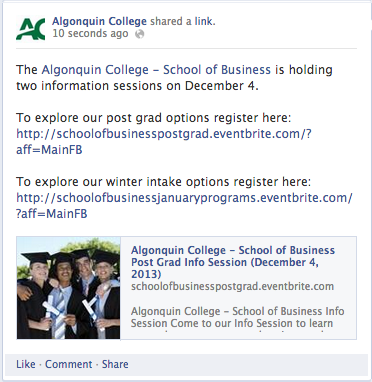This screenshot has width=372, height=382.
Task: Click the graduates photo thumbnail
Action: coord(68,288)
